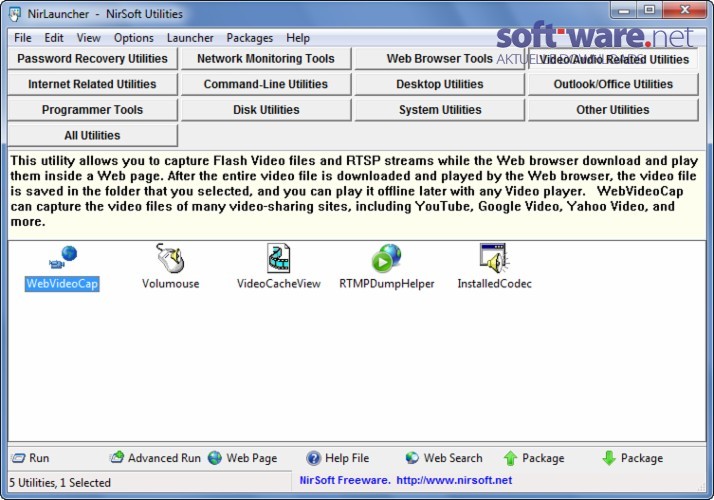Click the Advanced Run toolbar button
Screen dimensions: 714x500
pos(155,458)
